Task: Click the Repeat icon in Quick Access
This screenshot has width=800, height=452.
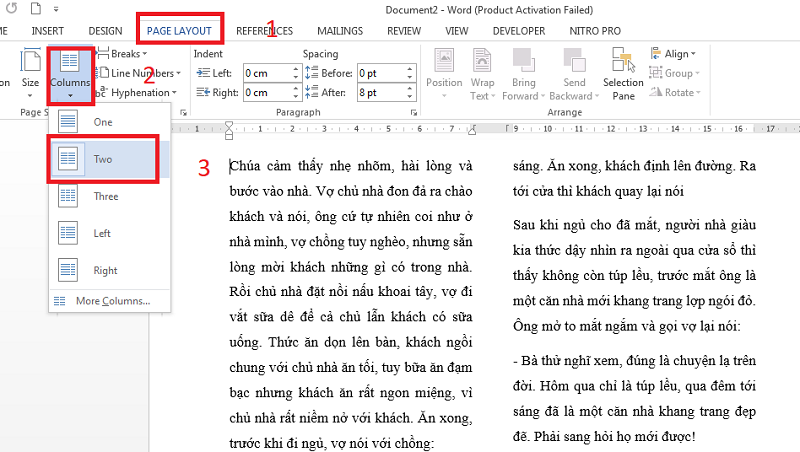Action: click(x=11, y=9)
